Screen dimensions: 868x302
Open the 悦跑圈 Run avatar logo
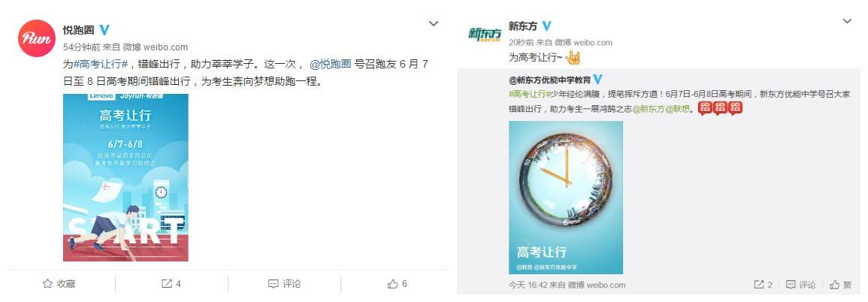[x=37, y=38]
